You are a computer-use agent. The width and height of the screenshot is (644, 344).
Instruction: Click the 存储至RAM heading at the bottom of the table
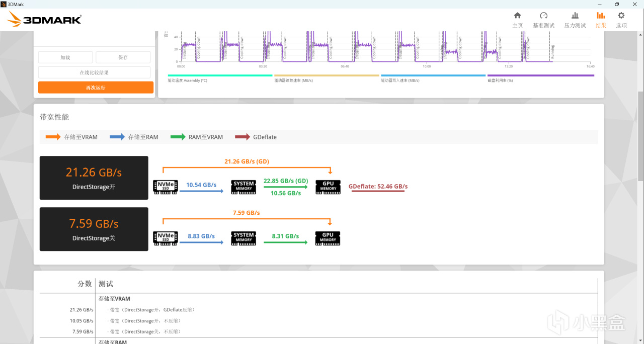click(x=112, y=342)
